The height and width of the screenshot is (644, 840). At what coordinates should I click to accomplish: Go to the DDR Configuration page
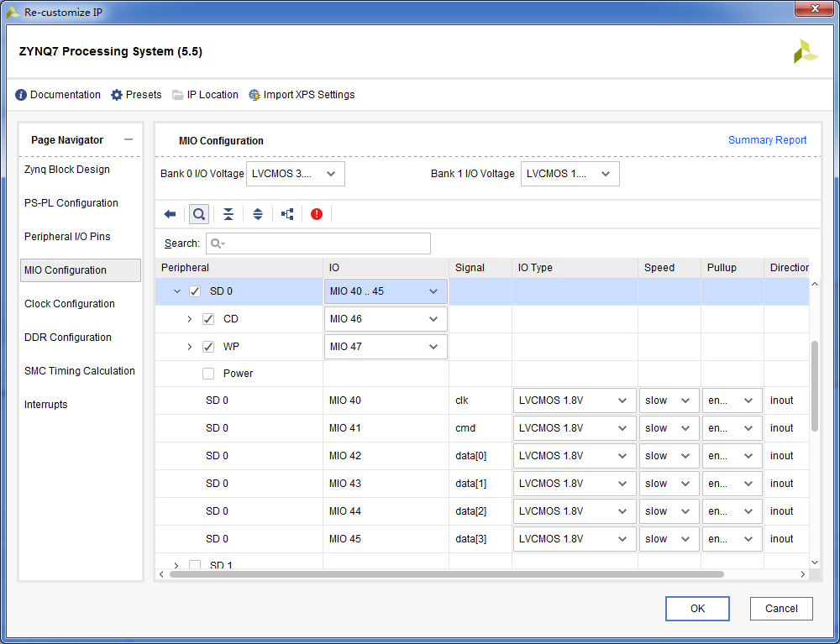click(x=68, y=338)
